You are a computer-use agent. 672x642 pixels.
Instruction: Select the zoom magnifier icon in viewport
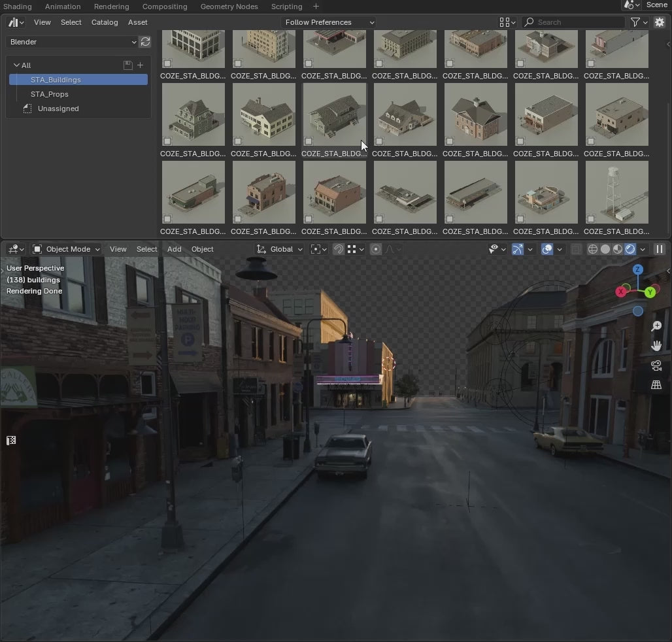tap(656, 326)
